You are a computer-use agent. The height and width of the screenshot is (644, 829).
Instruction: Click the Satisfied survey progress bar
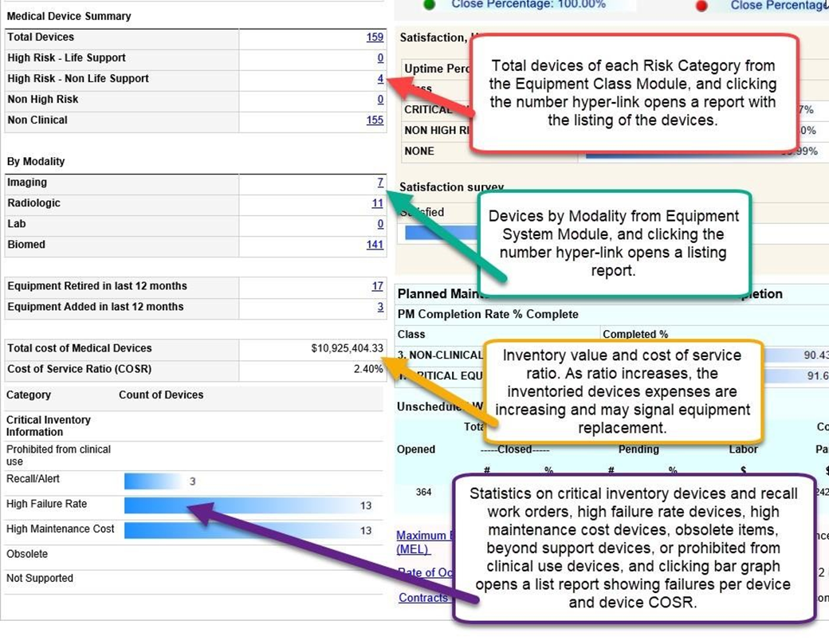(x=438, y=233)
